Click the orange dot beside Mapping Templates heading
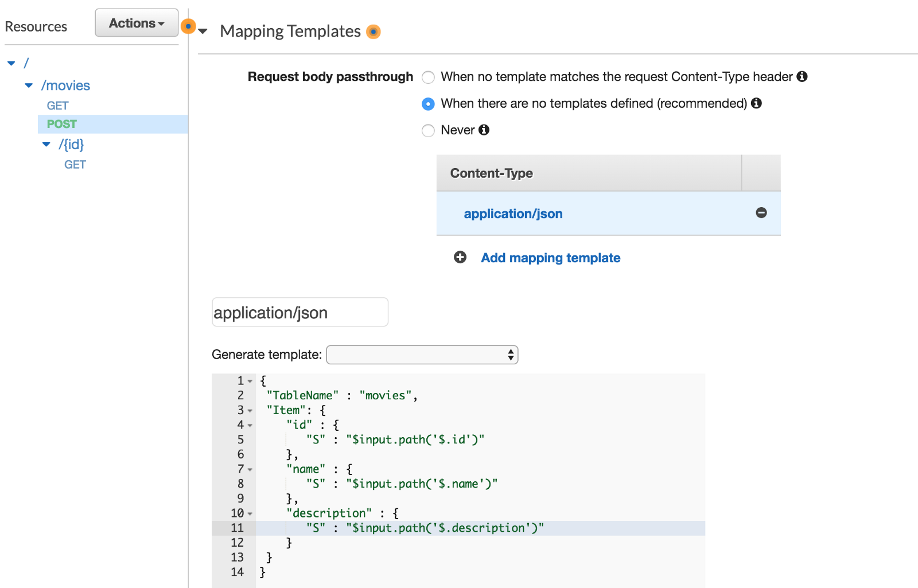The image size is (918, 588). pos(374,32)
